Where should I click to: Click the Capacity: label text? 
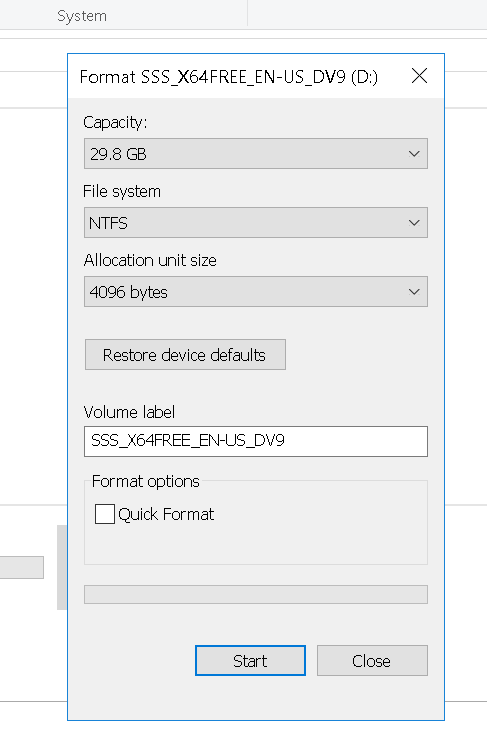115,123
